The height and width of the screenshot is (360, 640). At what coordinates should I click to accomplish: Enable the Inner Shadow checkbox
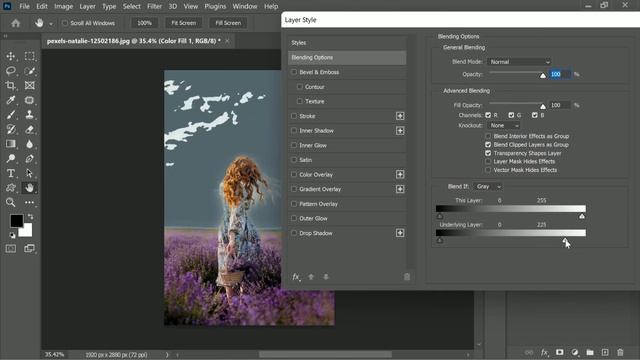294,131
